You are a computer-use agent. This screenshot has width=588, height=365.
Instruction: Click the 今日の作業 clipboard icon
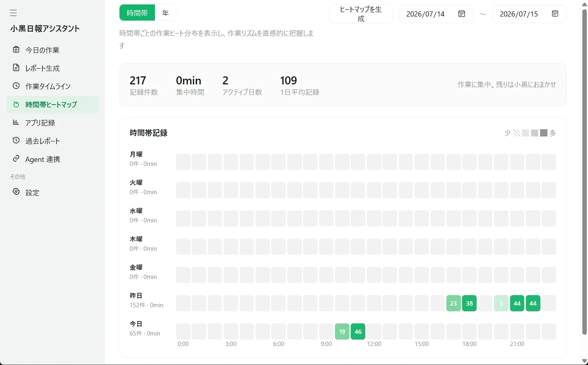16,50
